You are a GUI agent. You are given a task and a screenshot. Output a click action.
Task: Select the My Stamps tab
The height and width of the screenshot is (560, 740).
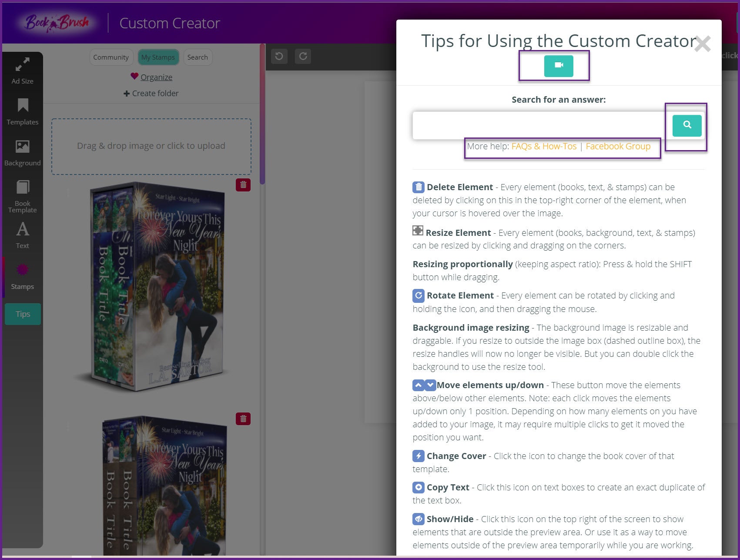(158, 57)
